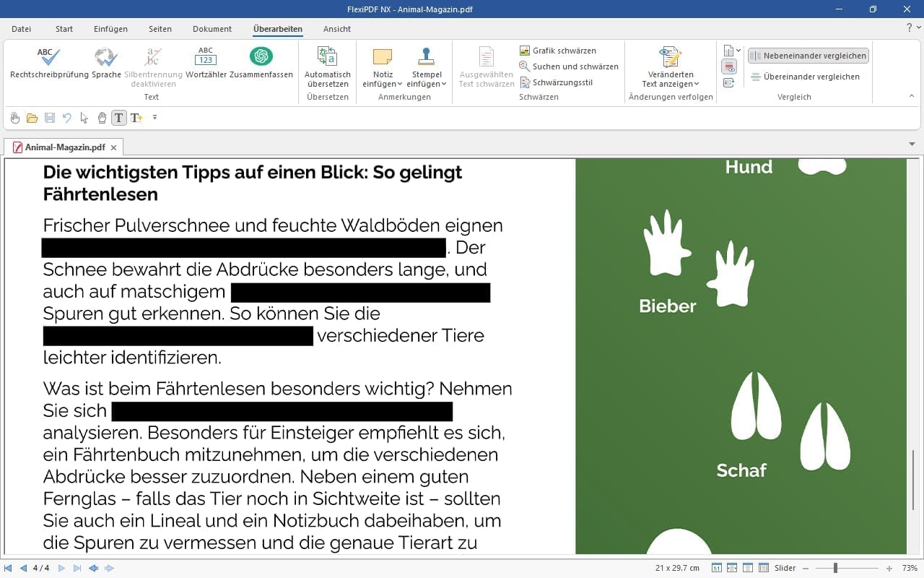
Task: Run the Rechtschreibprüfung spell check
Action: [49, 63]
